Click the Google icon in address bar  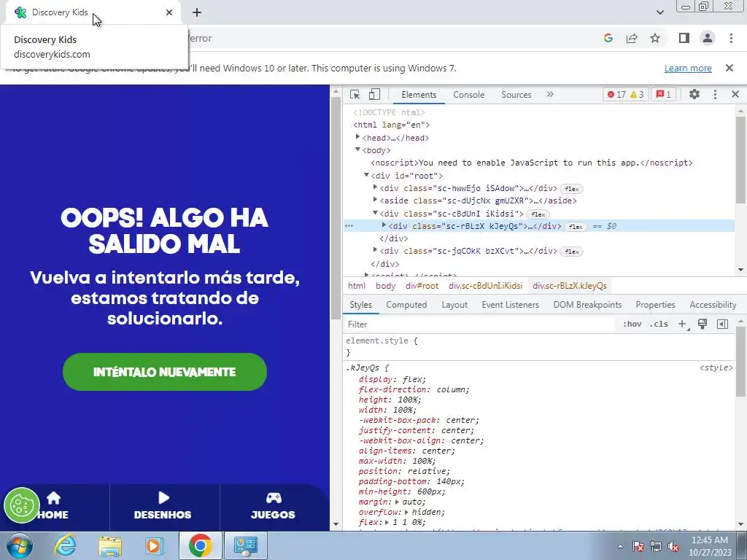coord(608,38)
